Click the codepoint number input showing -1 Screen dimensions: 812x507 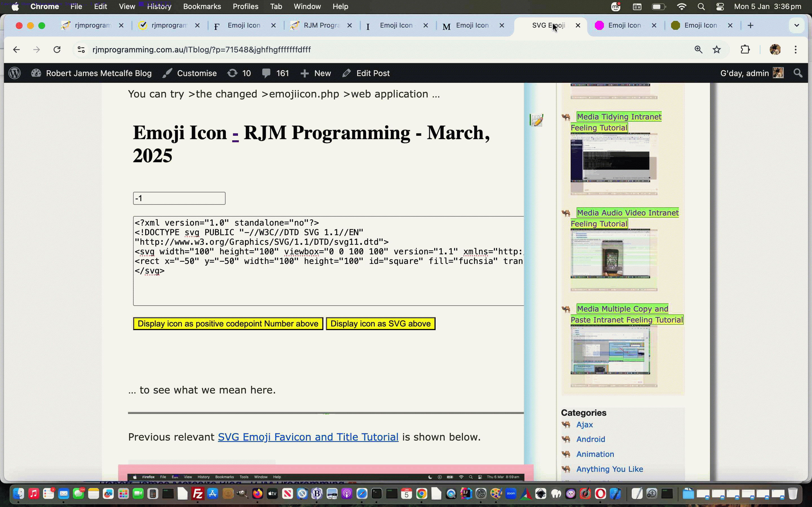179,198
